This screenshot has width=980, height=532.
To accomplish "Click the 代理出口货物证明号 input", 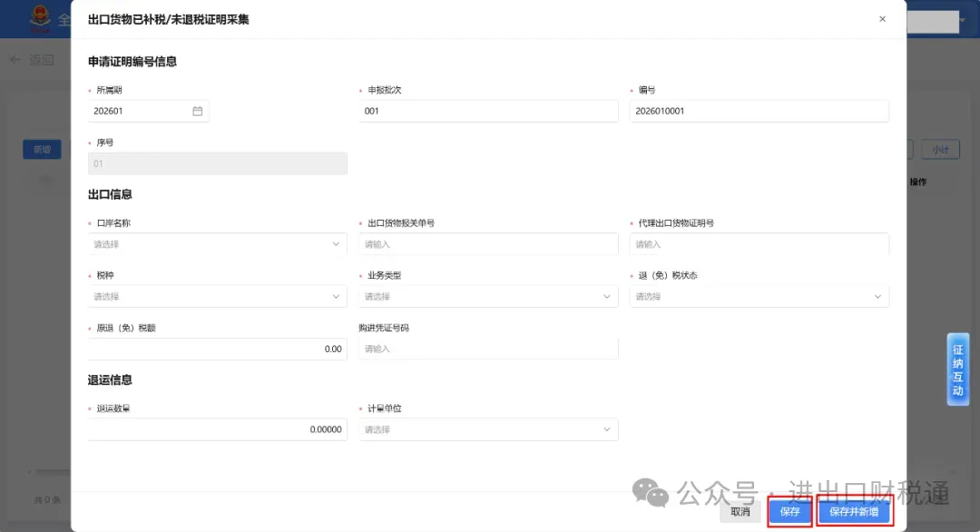I will click(759, 244).
